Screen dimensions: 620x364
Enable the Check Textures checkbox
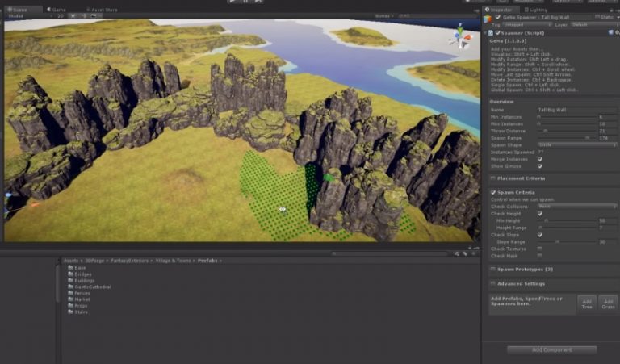(x=540, y=249)
